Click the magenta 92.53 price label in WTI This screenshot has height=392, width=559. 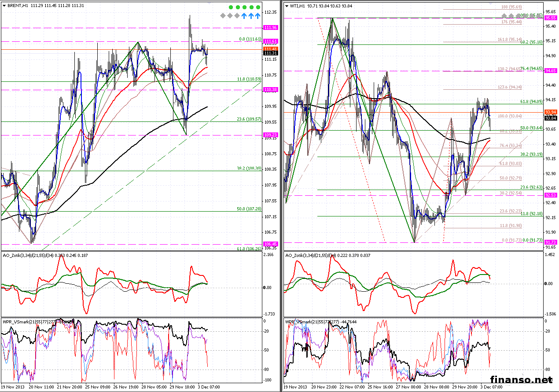550,195
